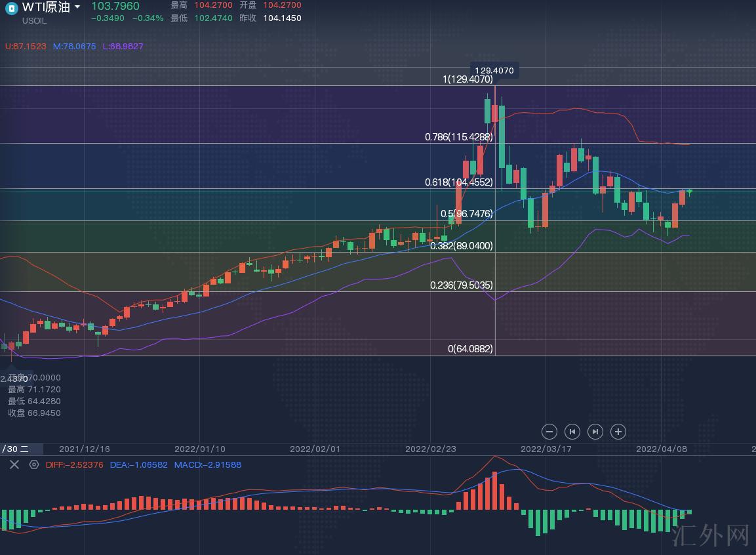Select Fibonacci level 1(129.4070) label
This screenshot has width=756, height=555.
pyautogui.click(x=468, y=79)
